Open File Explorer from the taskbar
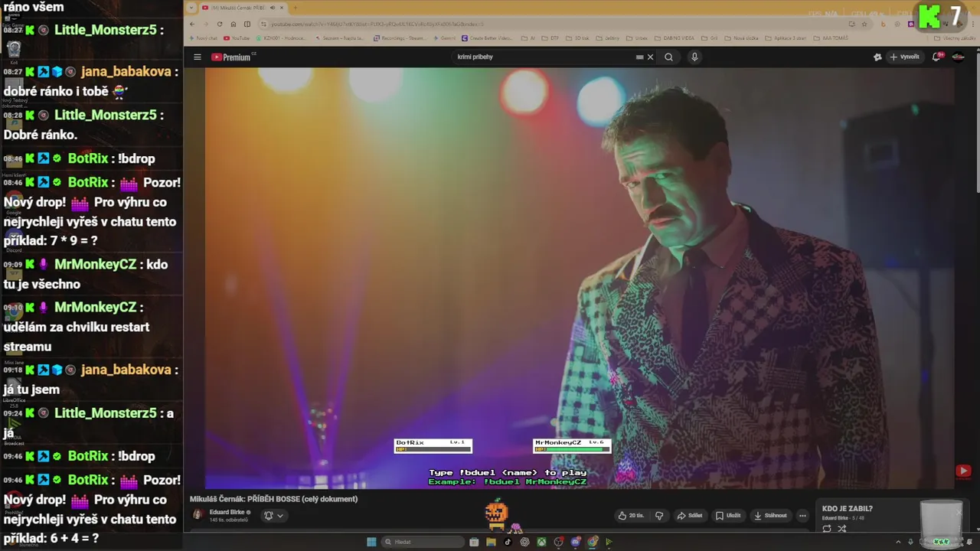 491,542
